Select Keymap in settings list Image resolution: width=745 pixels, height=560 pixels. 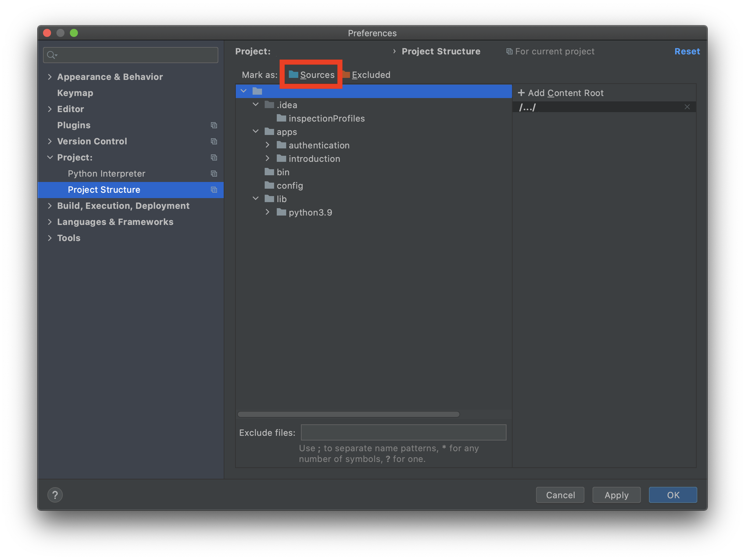tap(75, 93)
